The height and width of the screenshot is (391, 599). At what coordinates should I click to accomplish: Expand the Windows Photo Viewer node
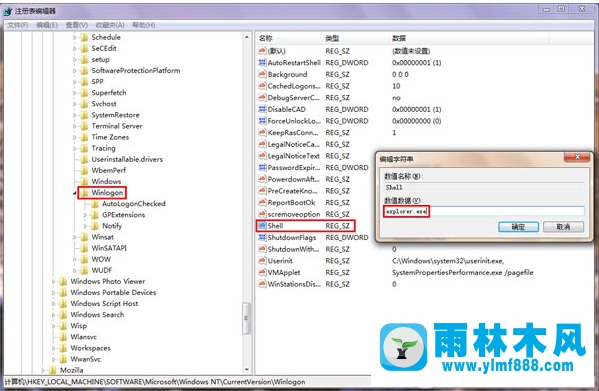(54, 281)
